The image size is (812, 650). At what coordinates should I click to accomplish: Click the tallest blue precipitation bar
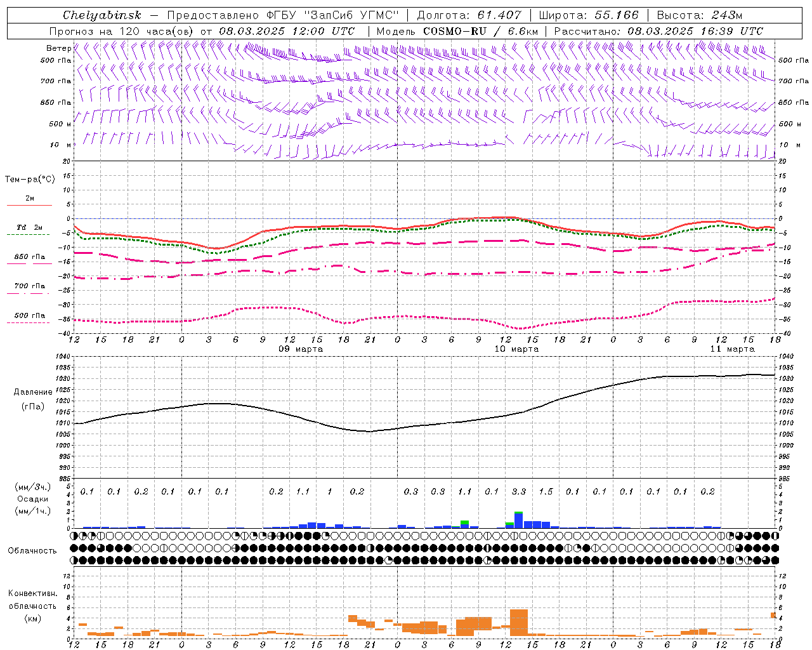(518, 521)
